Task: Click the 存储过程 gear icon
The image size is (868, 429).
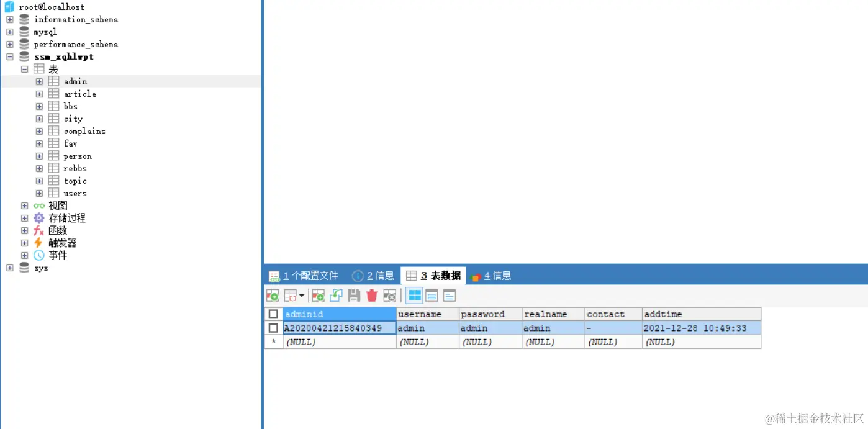Action: [39, 218]
